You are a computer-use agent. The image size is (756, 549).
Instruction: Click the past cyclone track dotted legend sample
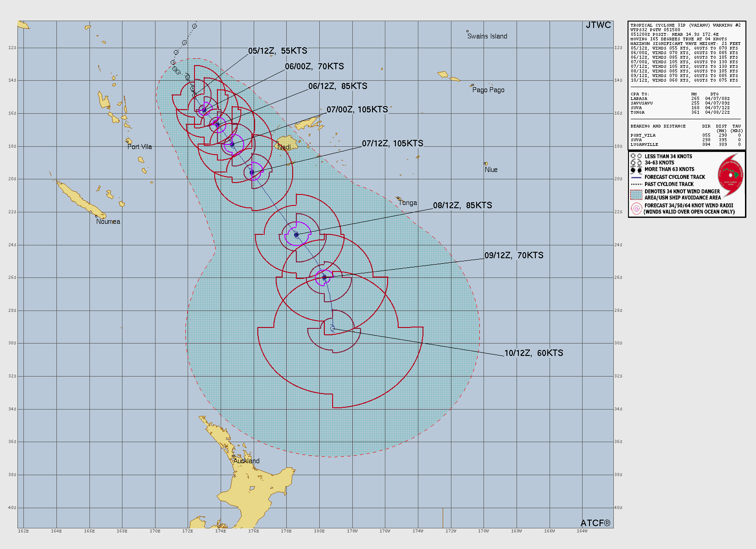[636, 184]
